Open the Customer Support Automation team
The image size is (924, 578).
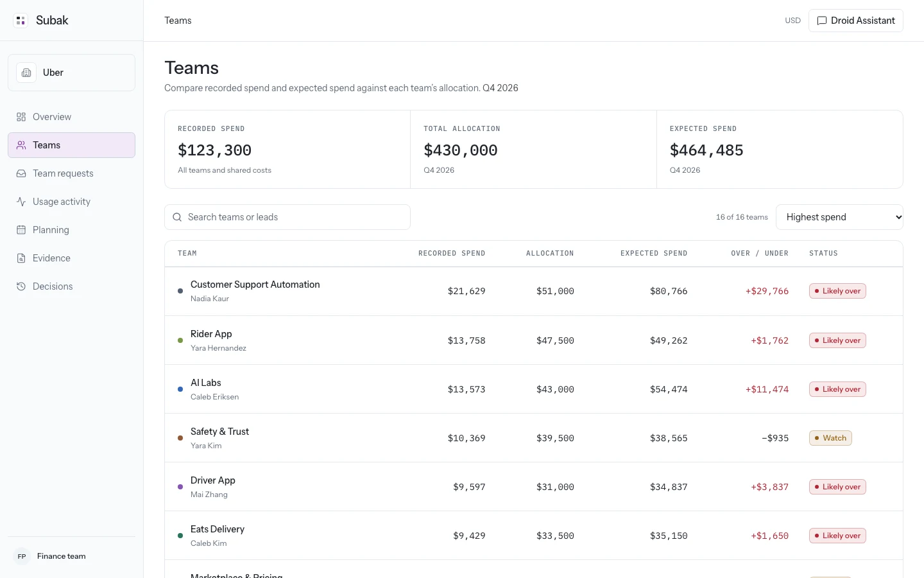coord(534,291)
